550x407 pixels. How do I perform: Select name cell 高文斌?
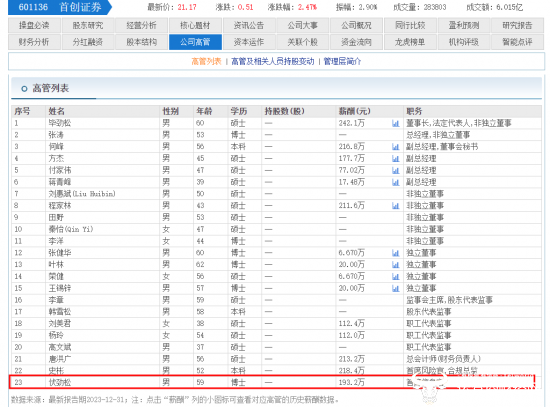click(60, 347)
